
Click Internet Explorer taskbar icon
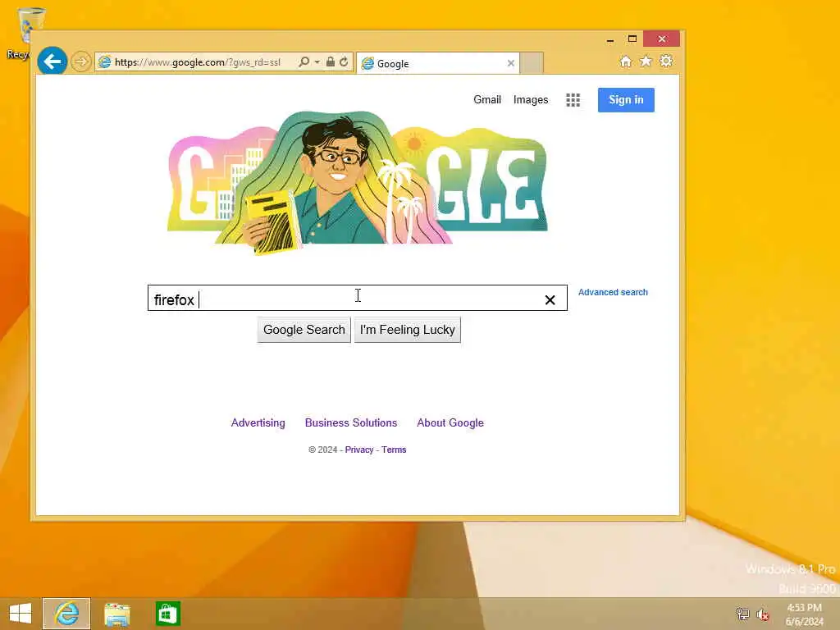point(66,614)
